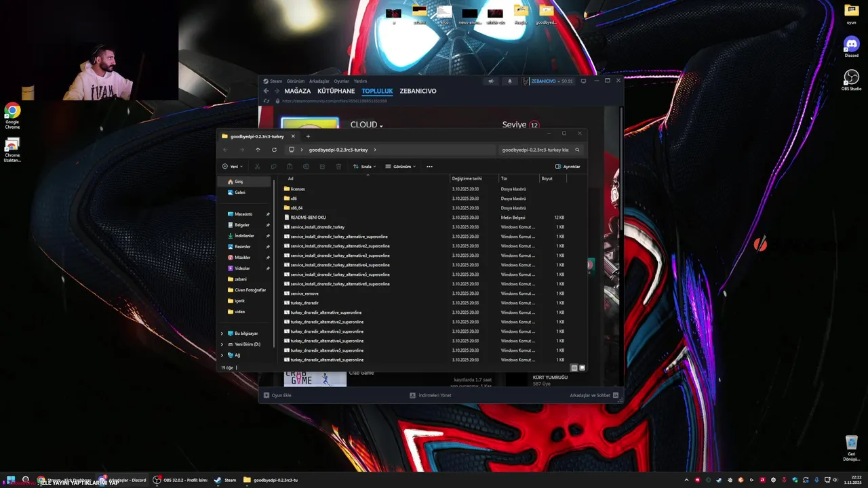Open the Görünüm view dropdown in Explorer
Viewport: 868px width, 488px height.
[400, 167]
